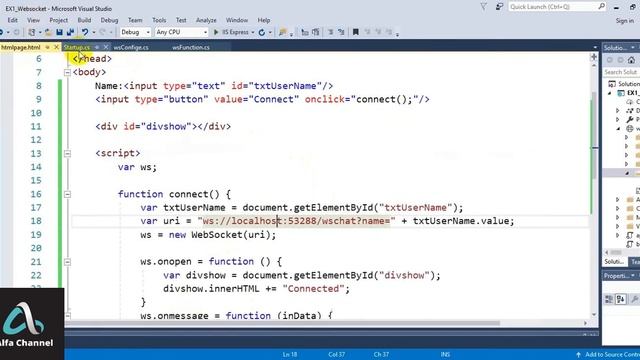Open the Tools menu
Image resolution: width=640 pixels, height=360 pixels.
pos(159,20)
